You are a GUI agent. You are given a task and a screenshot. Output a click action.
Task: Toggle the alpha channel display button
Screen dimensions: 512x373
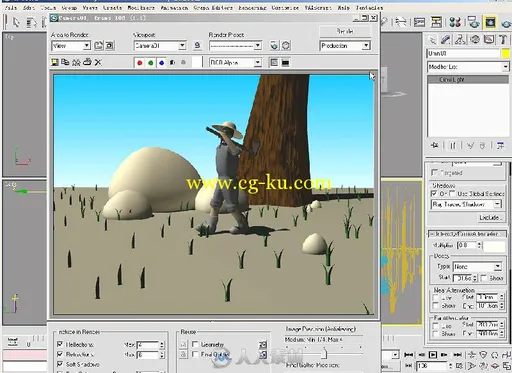click(x=172, y=63)
